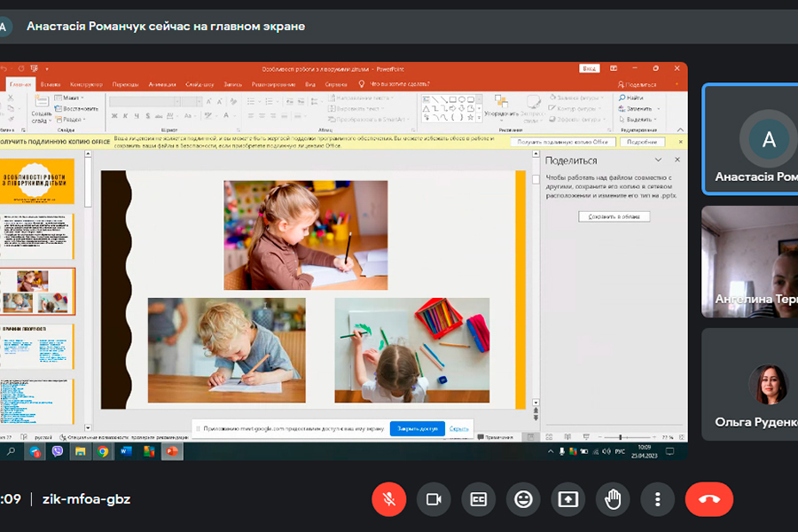
Task: Click 'Получить подлинную копию Office' button
Action: (563, 142)
